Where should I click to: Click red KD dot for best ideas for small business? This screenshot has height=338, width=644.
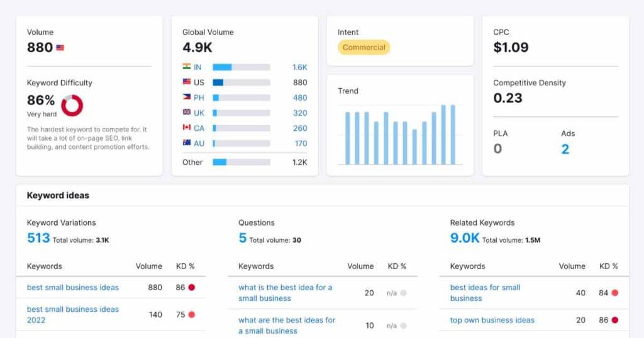pyautogui.click(x=615, y=293)
